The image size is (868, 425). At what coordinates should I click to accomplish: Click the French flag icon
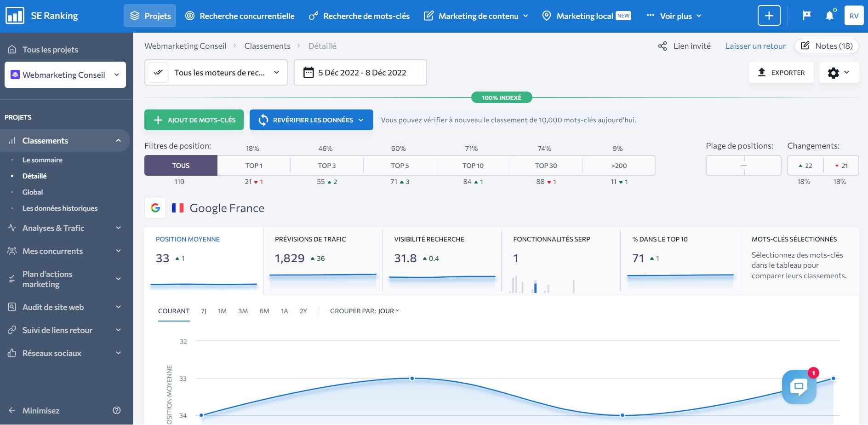(x=177, y=208)
